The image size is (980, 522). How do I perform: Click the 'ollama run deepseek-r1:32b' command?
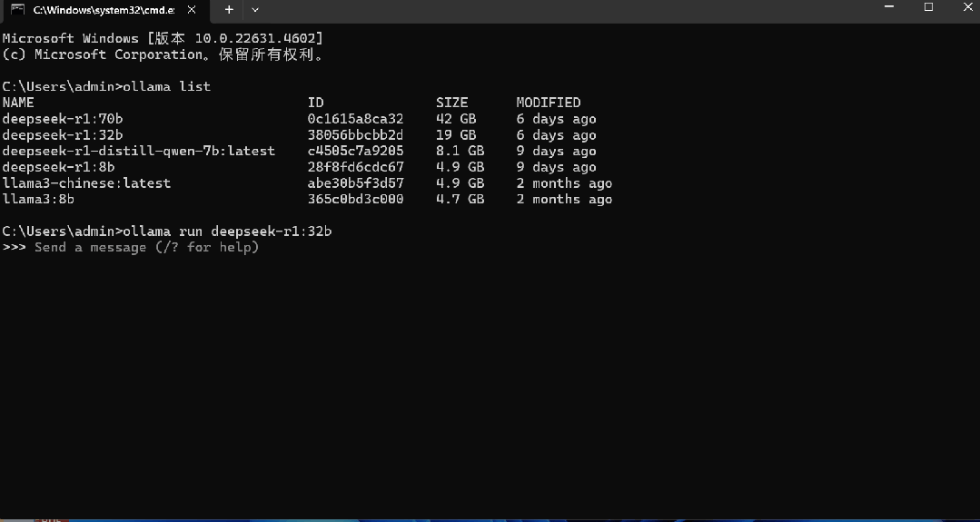tap(227, 231)
